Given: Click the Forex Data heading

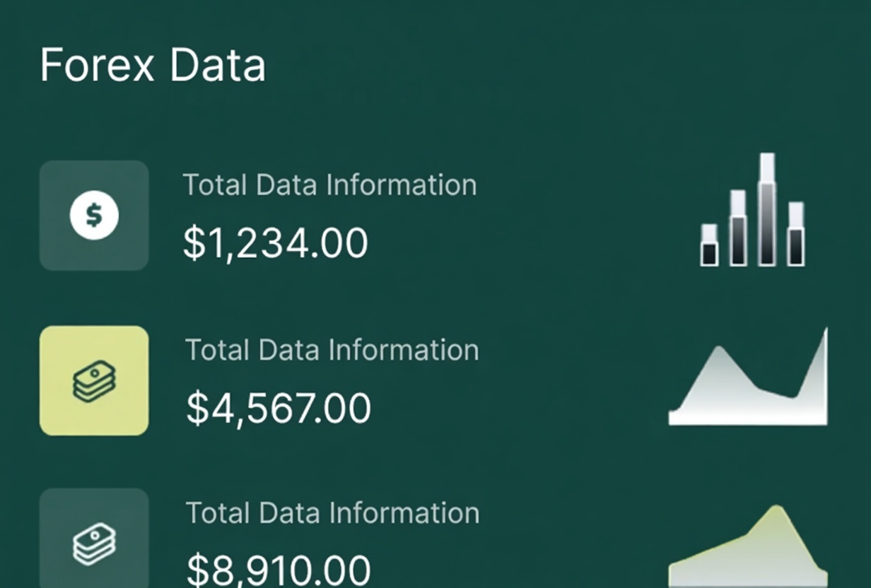Looking at the screenshot, I should [x=153, y=66].
